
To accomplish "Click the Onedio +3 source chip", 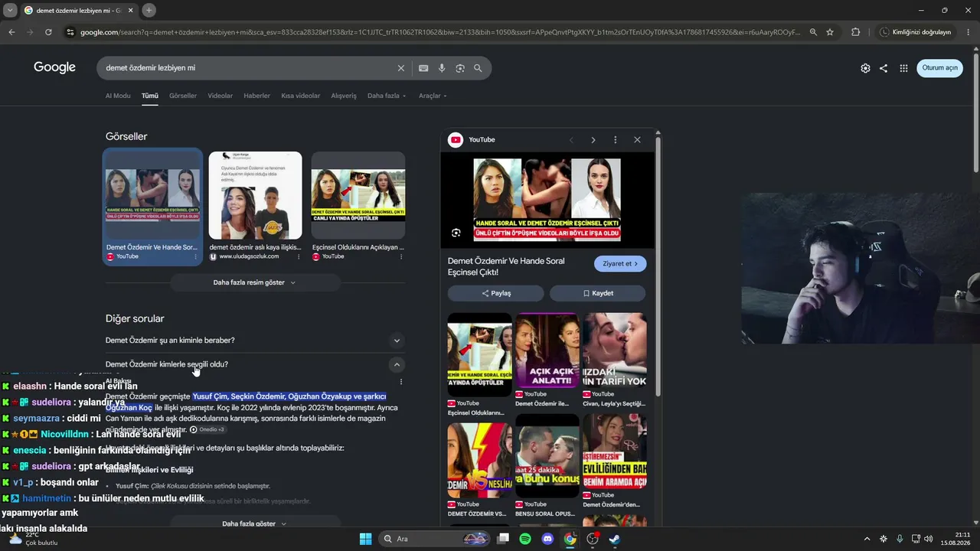I will (207, 429).
